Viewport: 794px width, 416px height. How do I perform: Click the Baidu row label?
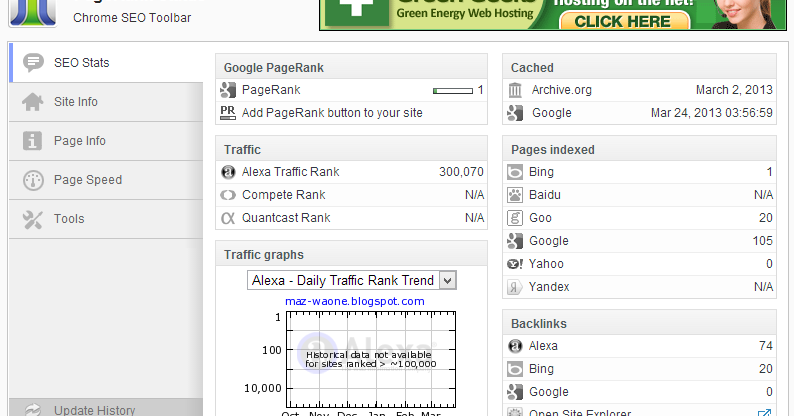click(x=545, y=195)
